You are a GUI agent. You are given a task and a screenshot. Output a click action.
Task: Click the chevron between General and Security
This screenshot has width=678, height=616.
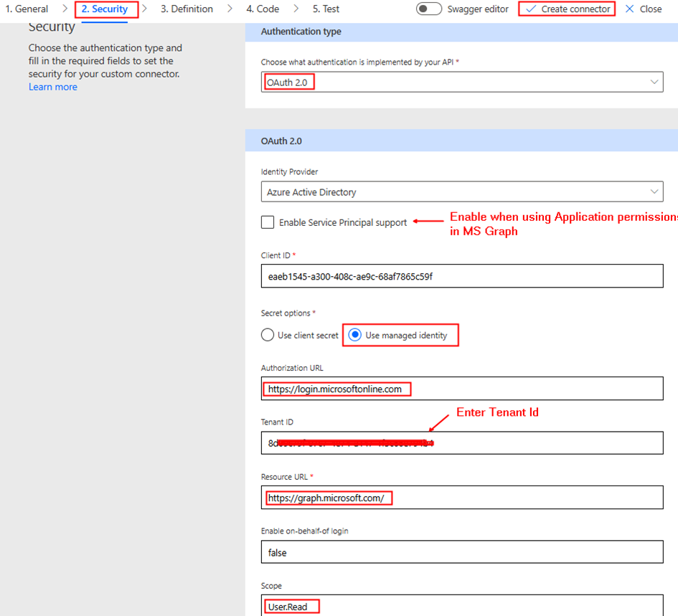tap(65, 9)
